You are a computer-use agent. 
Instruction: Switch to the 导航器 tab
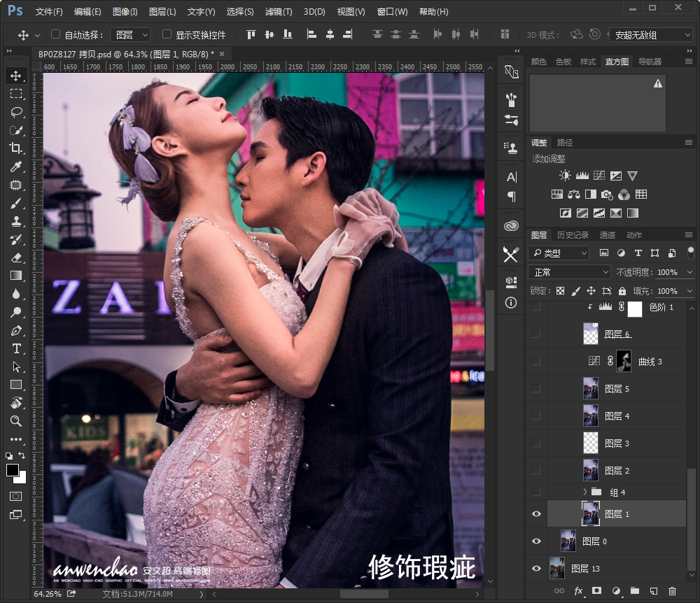tap(650, 62)
